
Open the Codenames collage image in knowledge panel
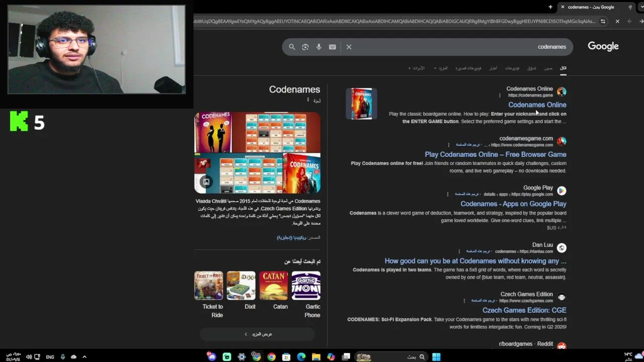click(x=257, y=153)
